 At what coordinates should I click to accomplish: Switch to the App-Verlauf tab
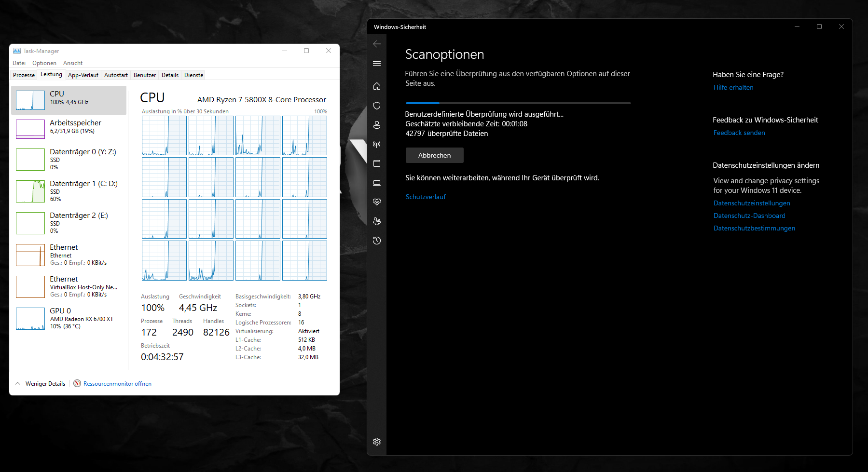83,75
